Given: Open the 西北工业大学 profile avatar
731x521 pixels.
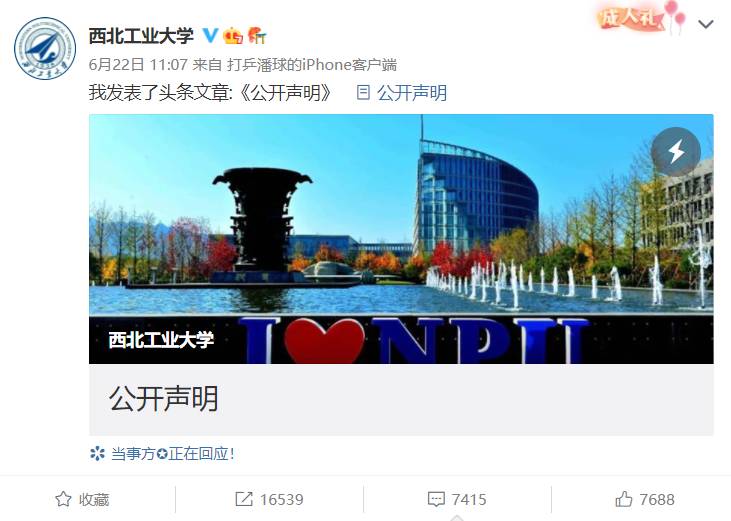Looking at the screenshot, I should point(45,48).
